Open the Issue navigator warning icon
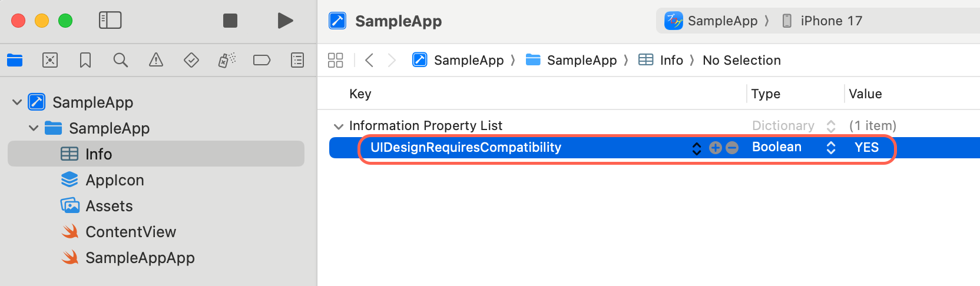The width and height of the screenshot is (980, 286). point(156,60)
